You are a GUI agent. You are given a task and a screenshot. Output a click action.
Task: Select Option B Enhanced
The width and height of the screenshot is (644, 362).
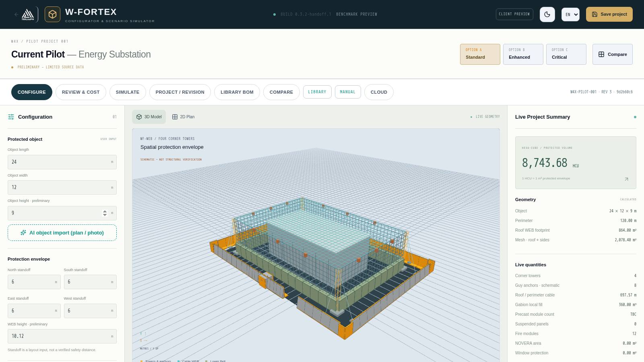[523, 54]
